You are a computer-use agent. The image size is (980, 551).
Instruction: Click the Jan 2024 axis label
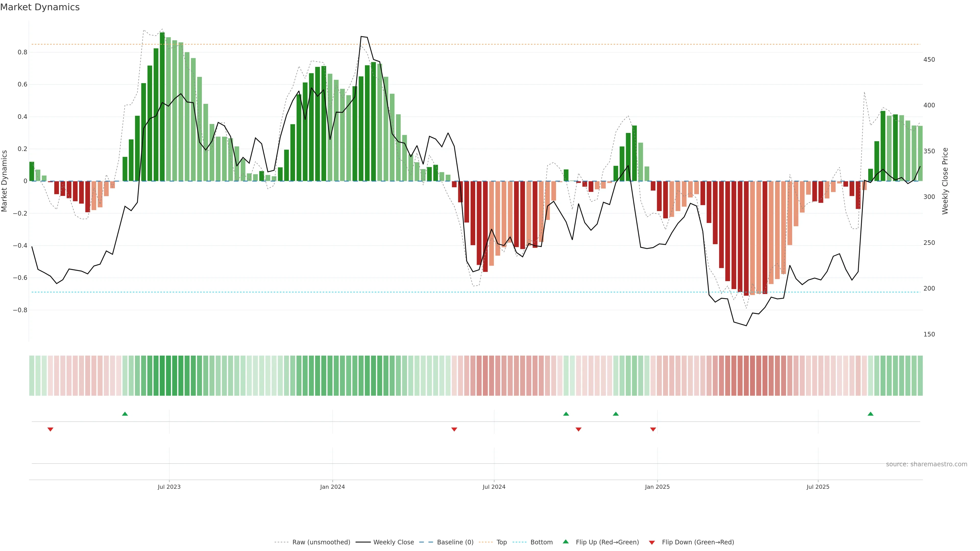[332, 487]
